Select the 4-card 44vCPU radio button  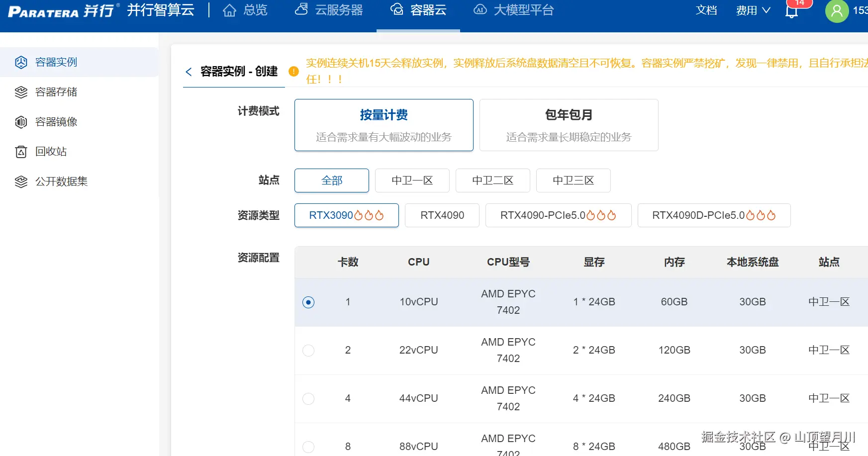click(x=308, y=399)
